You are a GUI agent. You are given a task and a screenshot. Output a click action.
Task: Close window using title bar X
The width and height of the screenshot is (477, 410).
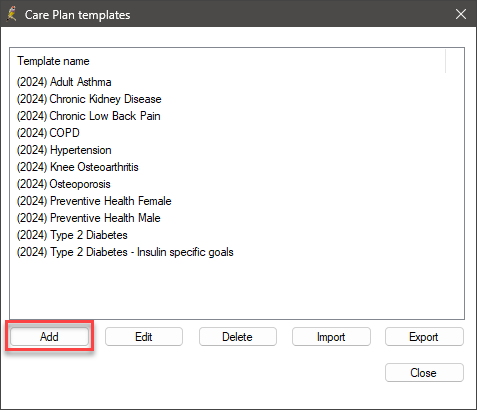[461, 14]
